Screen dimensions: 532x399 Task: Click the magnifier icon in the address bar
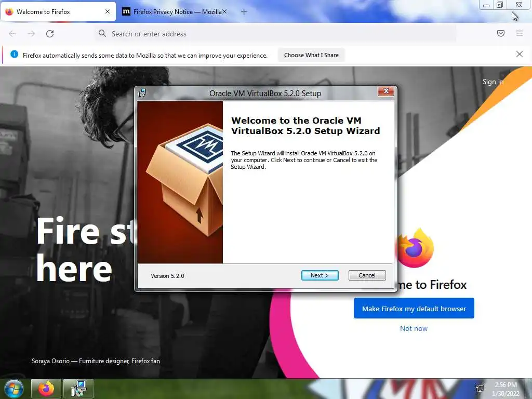click(102, 33)
